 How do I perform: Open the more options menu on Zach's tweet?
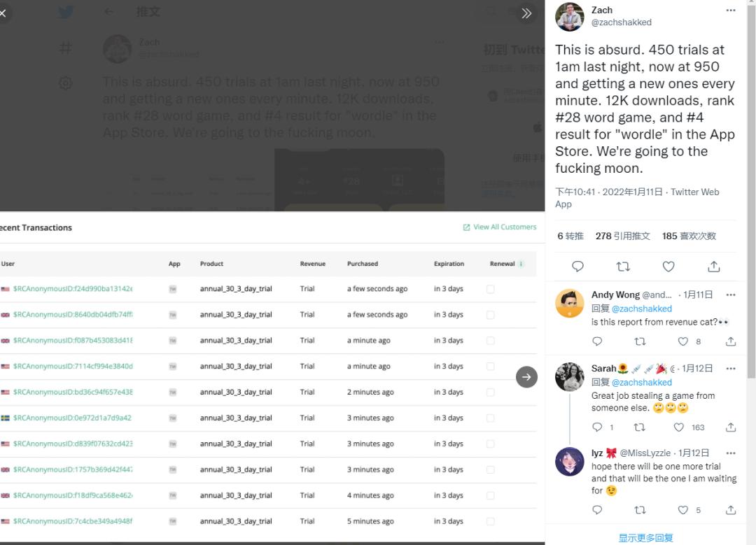(730, 10)
